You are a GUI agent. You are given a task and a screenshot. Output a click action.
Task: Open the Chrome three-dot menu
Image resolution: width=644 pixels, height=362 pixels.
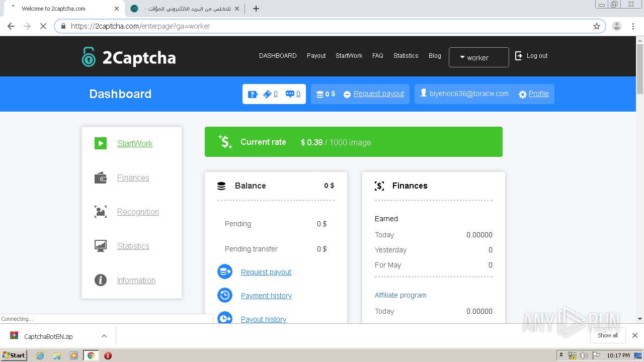[x=633, y=26]
